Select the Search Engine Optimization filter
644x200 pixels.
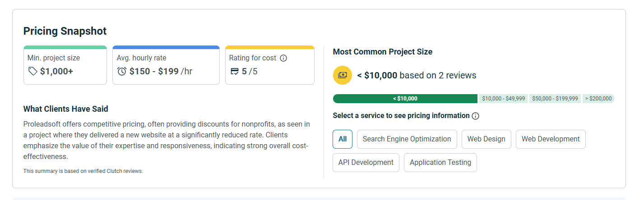(407, 139)
